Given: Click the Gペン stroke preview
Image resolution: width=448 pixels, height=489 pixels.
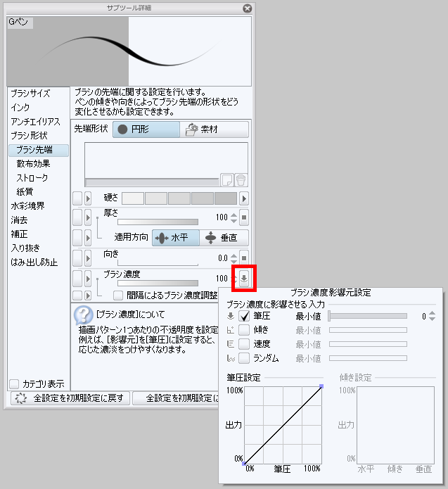Looking at the screenshot, I should tap(129, 51).
